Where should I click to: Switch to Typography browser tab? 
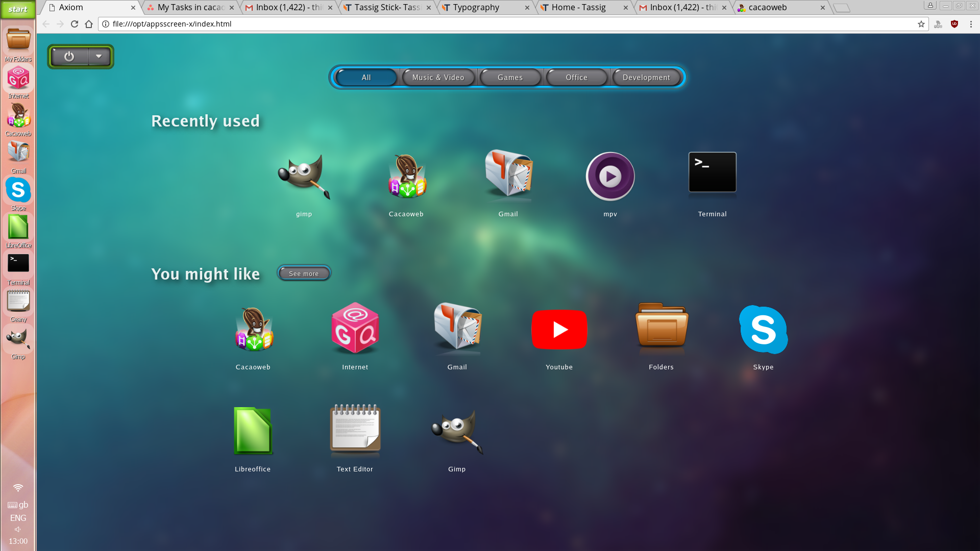click(x=485, y=8)
